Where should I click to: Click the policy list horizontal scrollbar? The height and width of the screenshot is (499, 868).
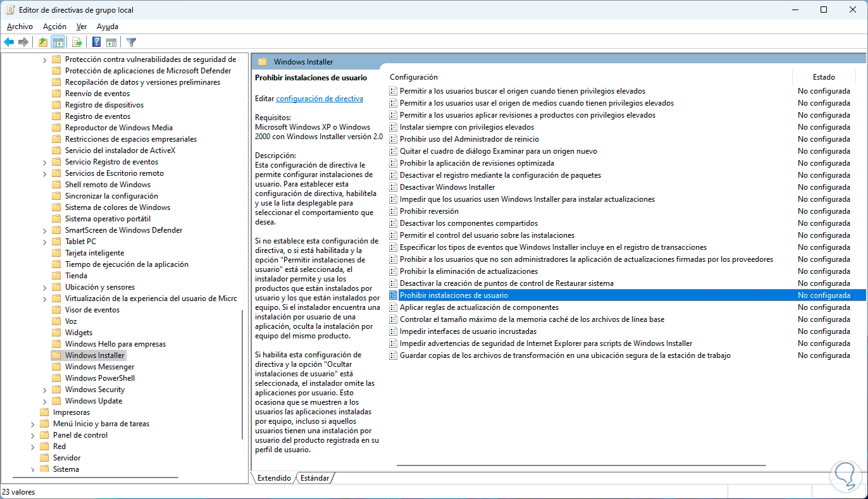581,467
